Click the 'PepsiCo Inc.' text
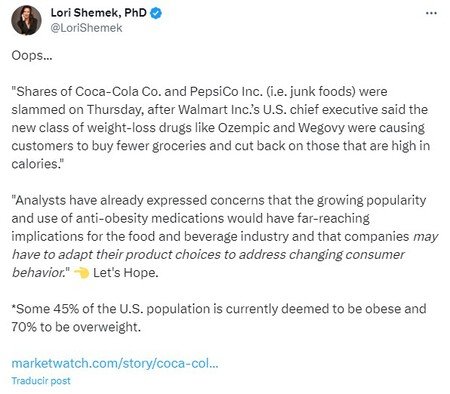This screenshot has height=394, width=450. pyautogui.click(x=226, y=91)
